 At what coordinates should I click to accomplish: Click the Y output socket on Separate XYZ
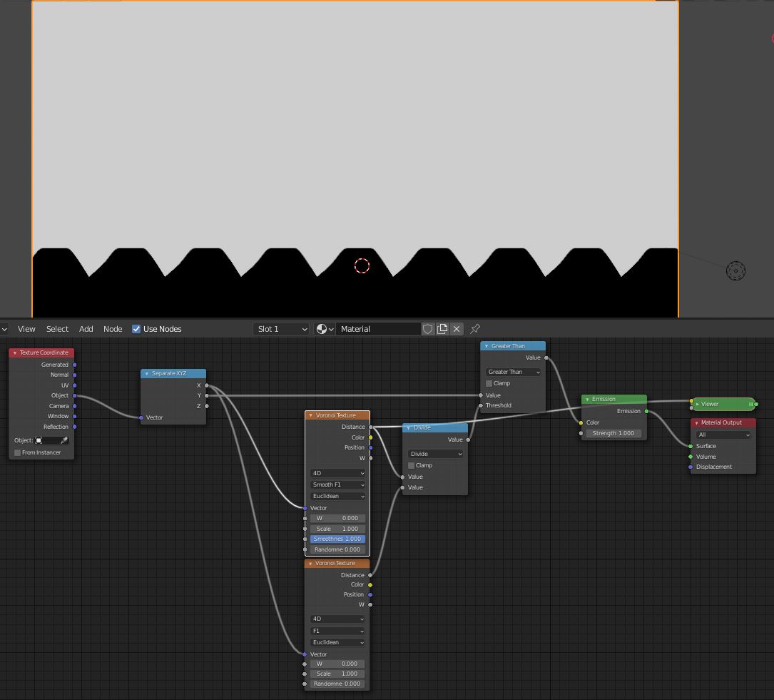tap(206, 396)
